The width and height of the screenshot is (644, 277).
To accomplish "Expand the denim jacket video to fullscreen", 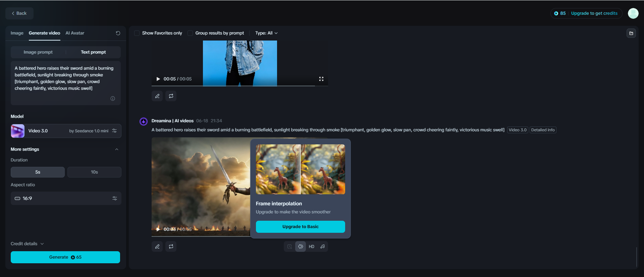I will [x=321, y=79].
